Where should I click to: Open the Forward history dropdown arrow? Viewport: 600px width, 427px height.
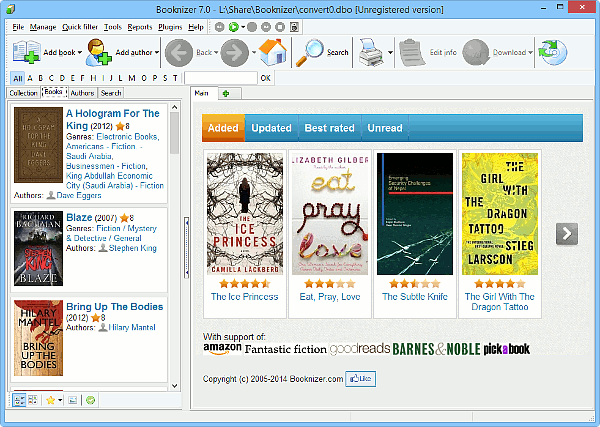[254, 52]
